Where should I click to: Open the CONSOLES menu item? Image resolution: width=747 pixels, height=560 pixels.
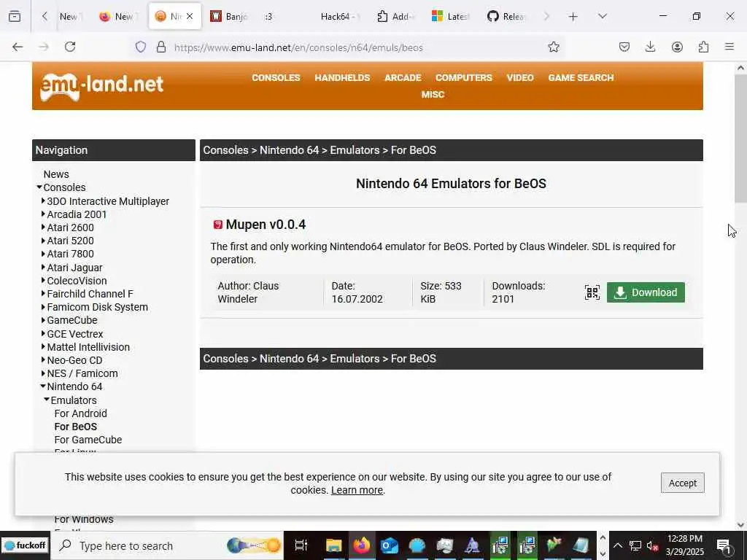coord(276,77)
